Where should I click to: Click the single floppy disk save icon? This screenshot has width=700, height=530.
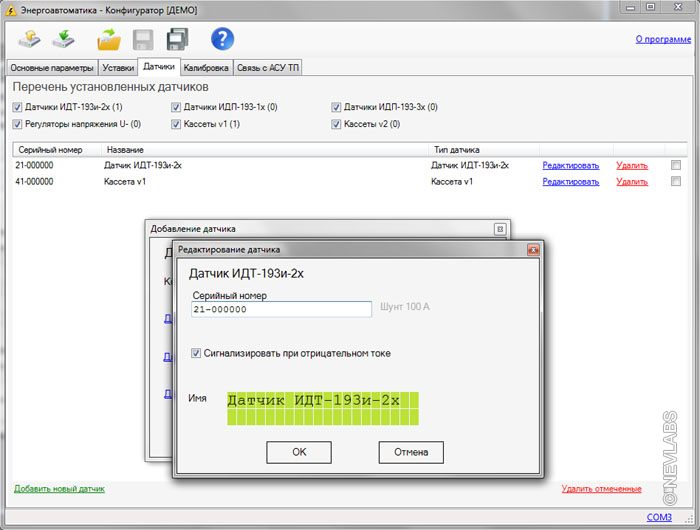point(143,40)
